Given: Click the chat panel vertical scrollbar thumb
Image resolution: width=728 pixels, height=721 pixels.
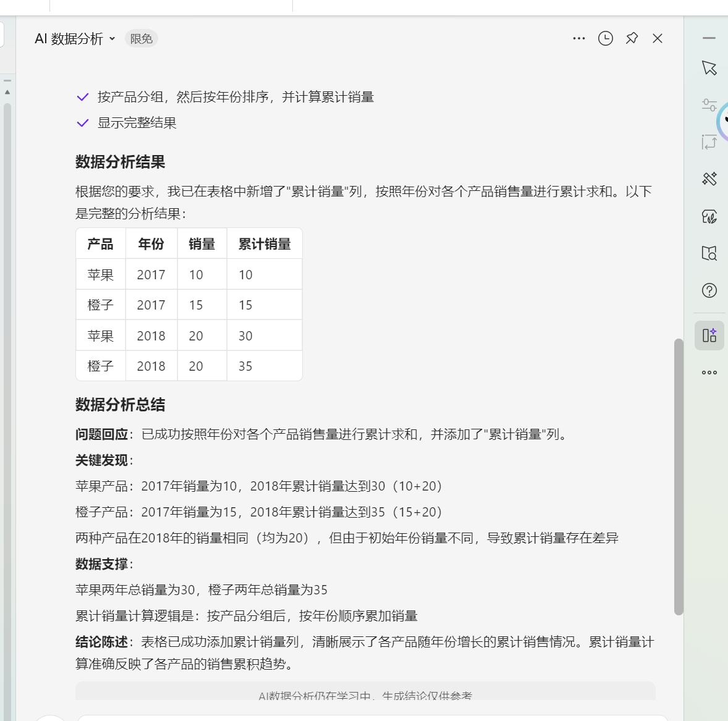Looking at the screenshot, I should point(679,477).
